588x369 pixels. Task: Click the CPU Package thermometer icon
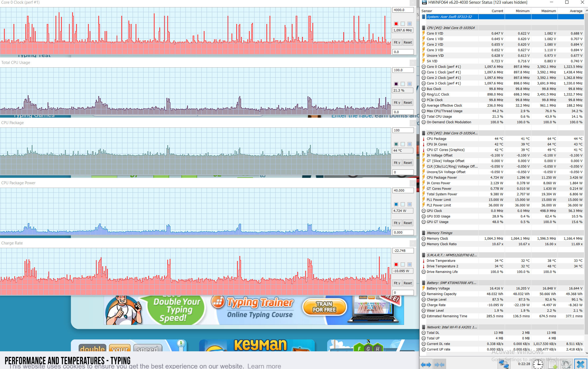point(424,139)
